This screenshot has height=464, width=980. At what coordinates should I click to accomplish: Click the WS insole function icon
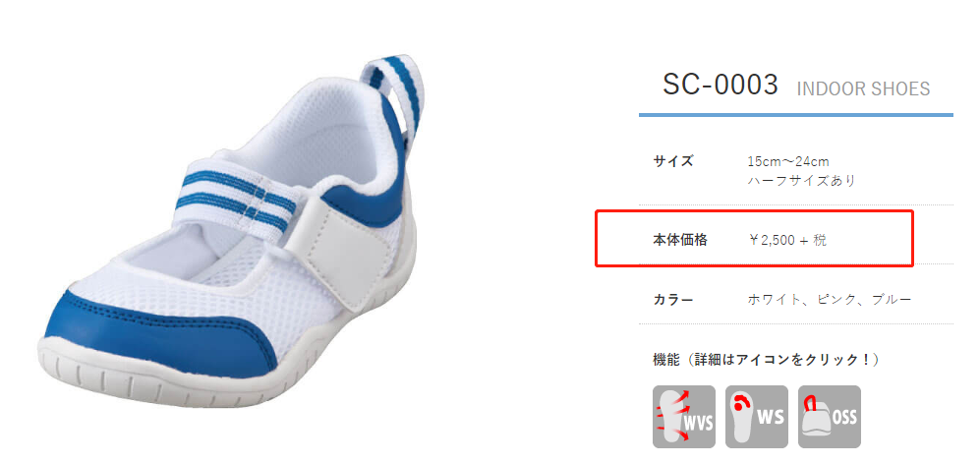click(x=757, y=417)
